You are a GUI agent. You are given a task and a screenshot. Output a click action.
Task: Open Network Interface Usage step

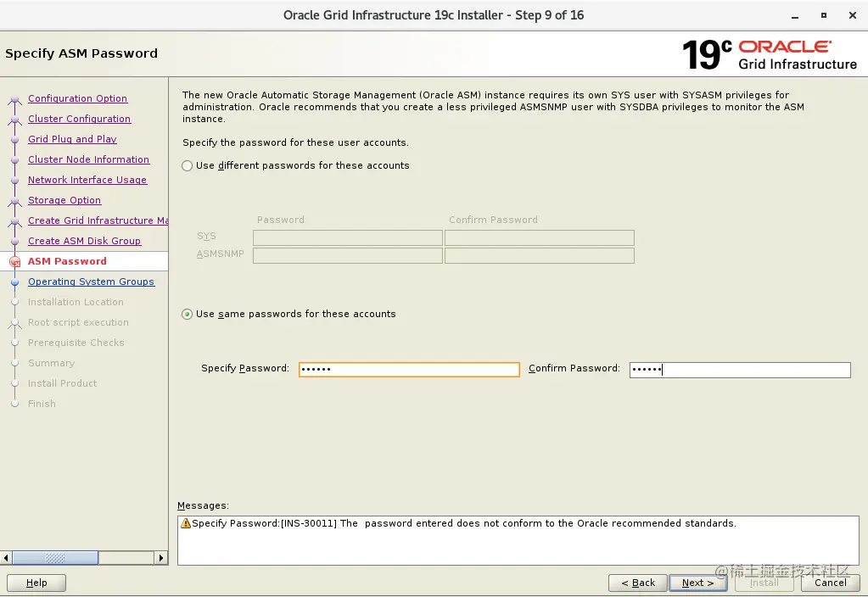(x=87, y=181)
